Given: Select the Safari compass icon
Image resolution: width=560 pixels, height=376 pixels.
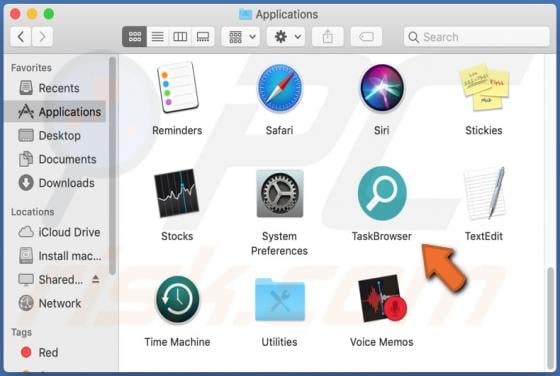Looking at the screenshot, I should (x=279, y=88).
